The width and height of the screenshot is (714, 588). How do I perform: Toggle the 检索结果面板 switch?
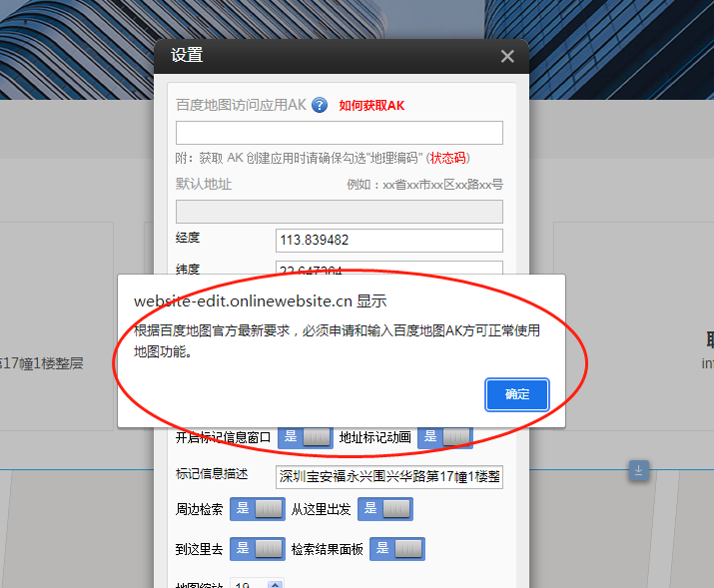click(x=397, y=549)
